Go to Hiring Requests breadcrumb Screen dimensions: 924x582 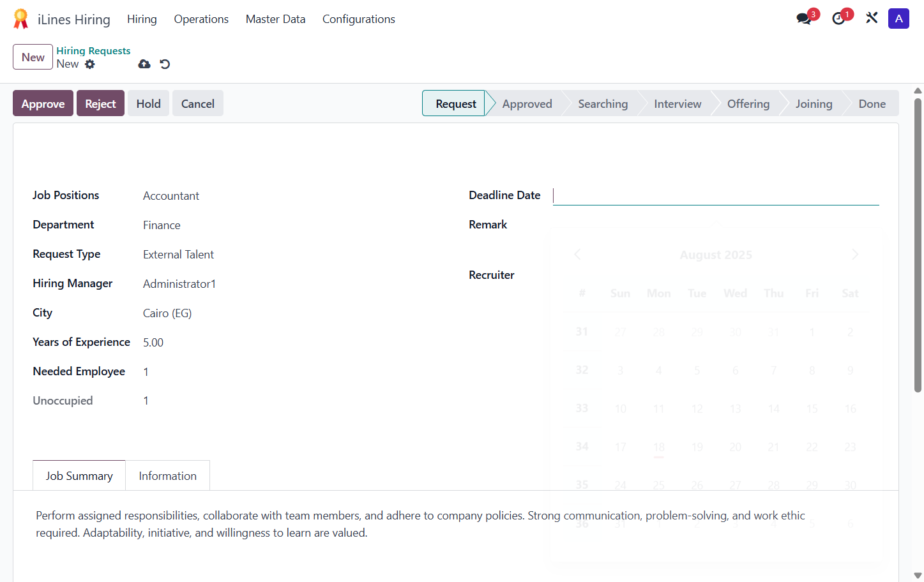(93, 50)
